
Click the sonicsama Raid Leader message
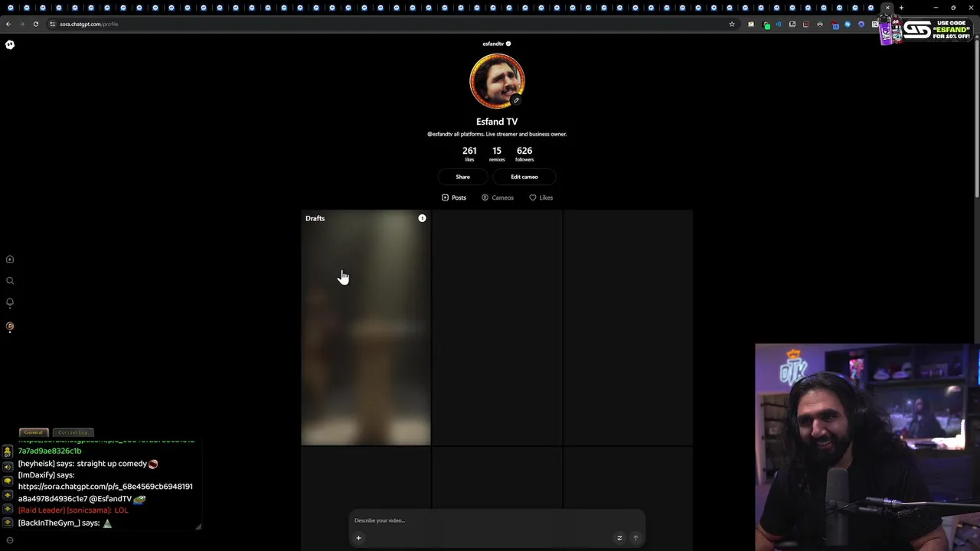pyautogui.click(x=73, y=510)
